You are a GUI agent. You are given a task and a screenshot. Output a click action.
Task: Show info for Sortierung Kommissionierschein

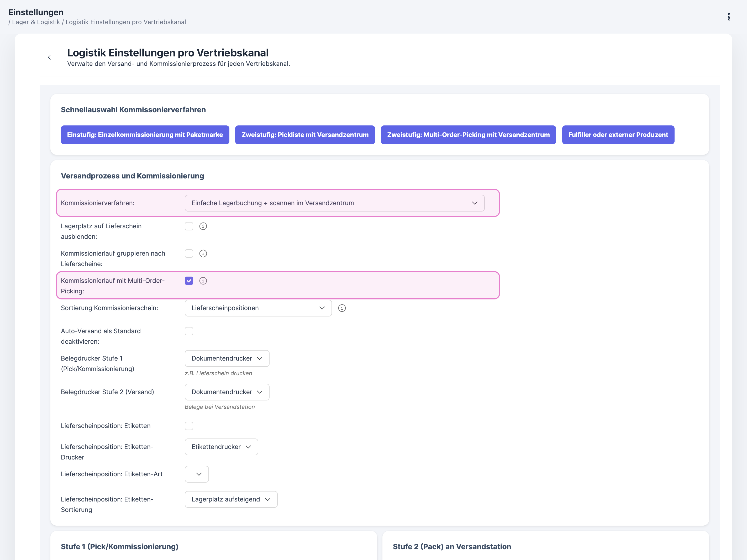click(x=342, y=308)
